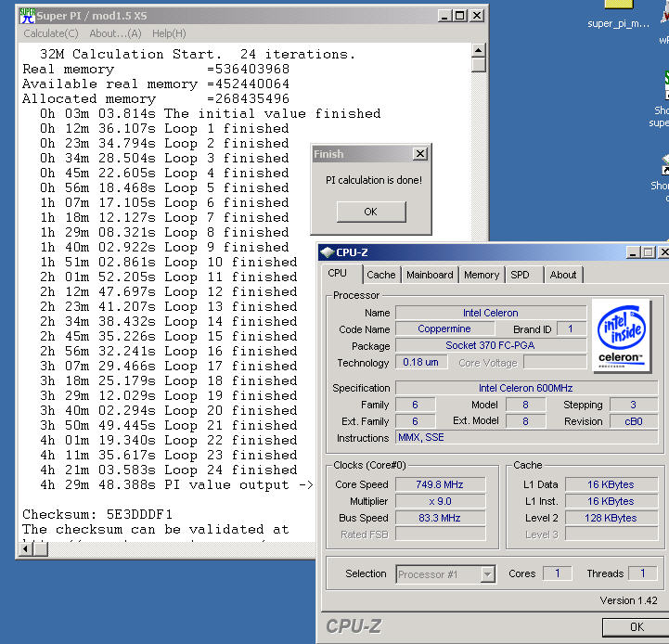Switch to the Memory tab in CPU-Z

tap(482, 275)
